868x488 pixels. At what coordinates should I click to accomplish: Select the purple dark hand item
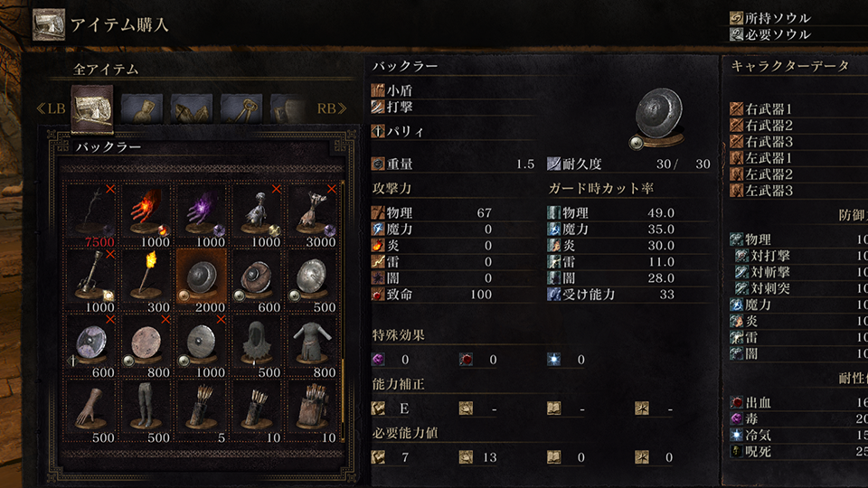(202, 216)
